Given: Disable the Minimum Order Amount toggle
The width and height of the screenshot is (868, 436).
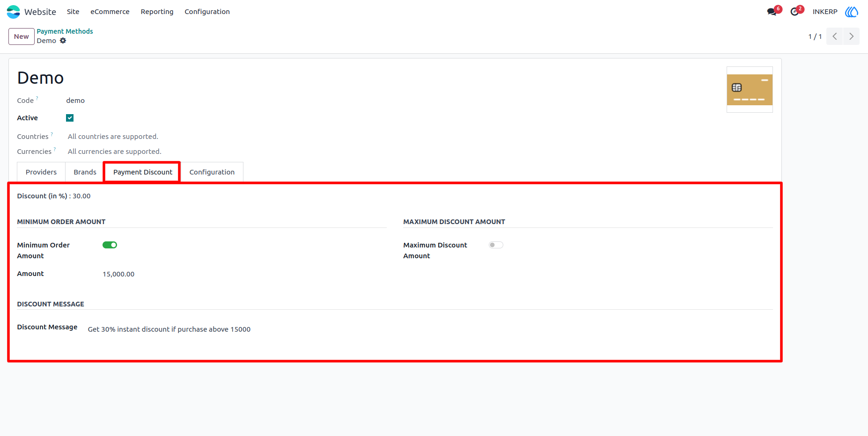Looking at the screenshot, I should point(110,245).
